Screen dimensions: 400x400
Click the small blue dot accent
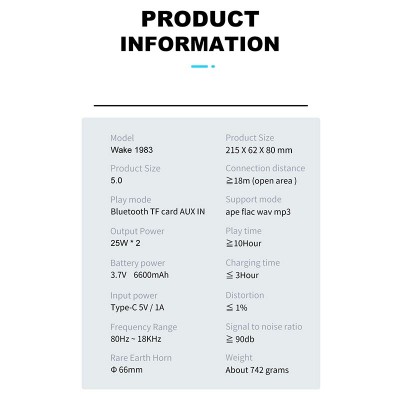pos(213,66)
